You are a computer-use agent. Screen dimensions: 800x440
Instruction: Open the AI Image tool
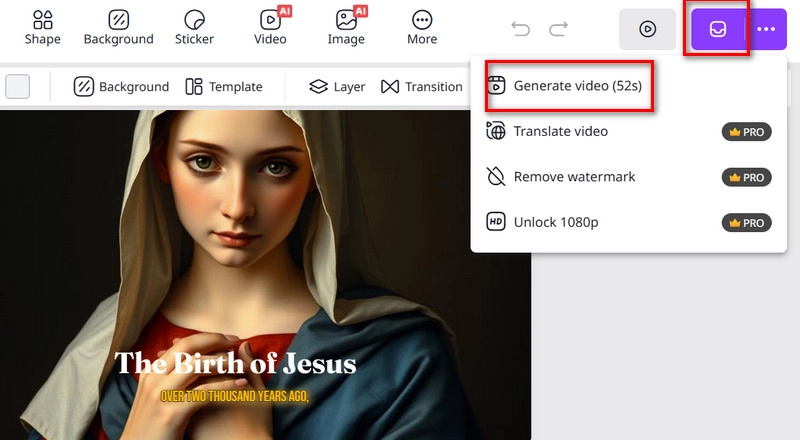point(346,28)
